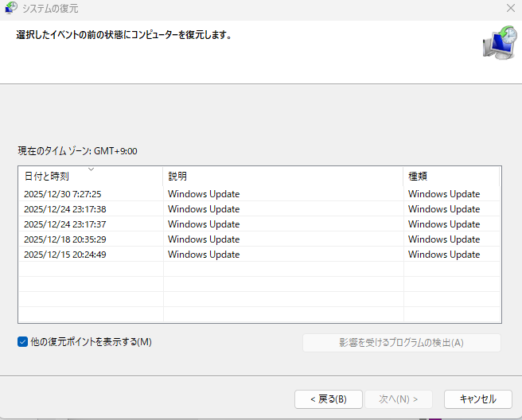
Task: Click type Windows Update in 12/15 row
Action: [444, 255]
